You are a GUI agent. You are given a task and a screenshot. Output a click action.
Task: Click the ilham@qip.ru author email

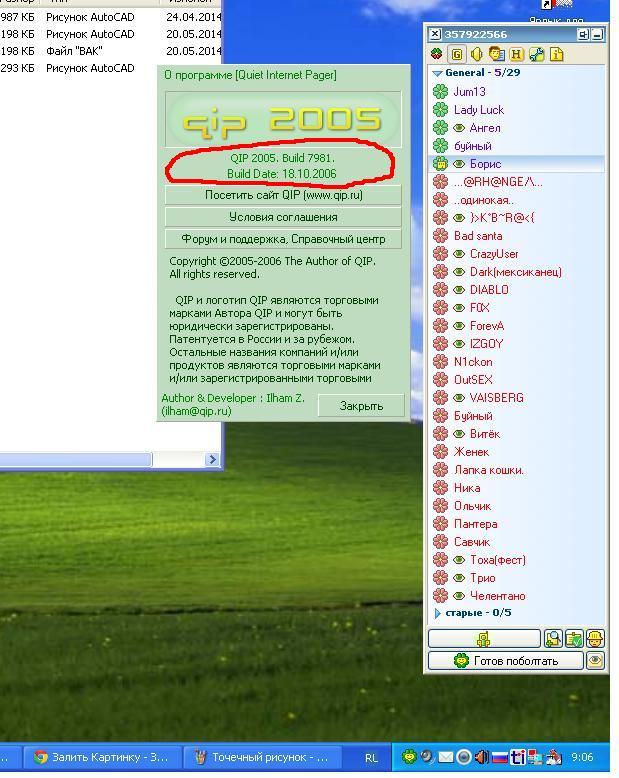point(196,411)
